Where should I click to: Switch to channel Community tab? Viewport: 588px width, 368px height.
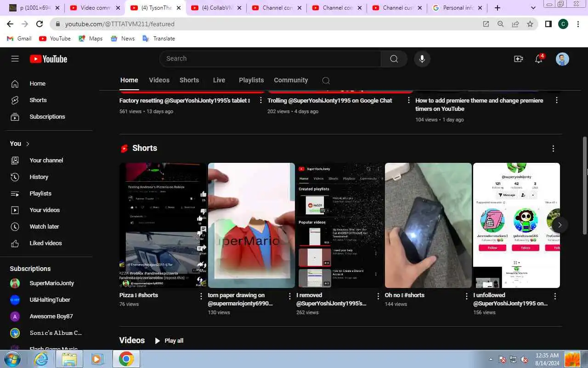pyautogui.click(x=291, y=80)
